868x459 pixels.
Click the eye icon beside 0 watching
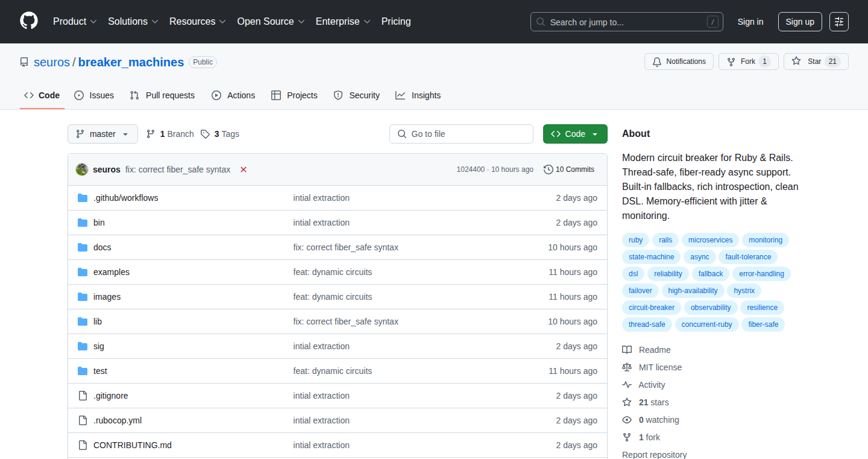(x=627, y=420)
